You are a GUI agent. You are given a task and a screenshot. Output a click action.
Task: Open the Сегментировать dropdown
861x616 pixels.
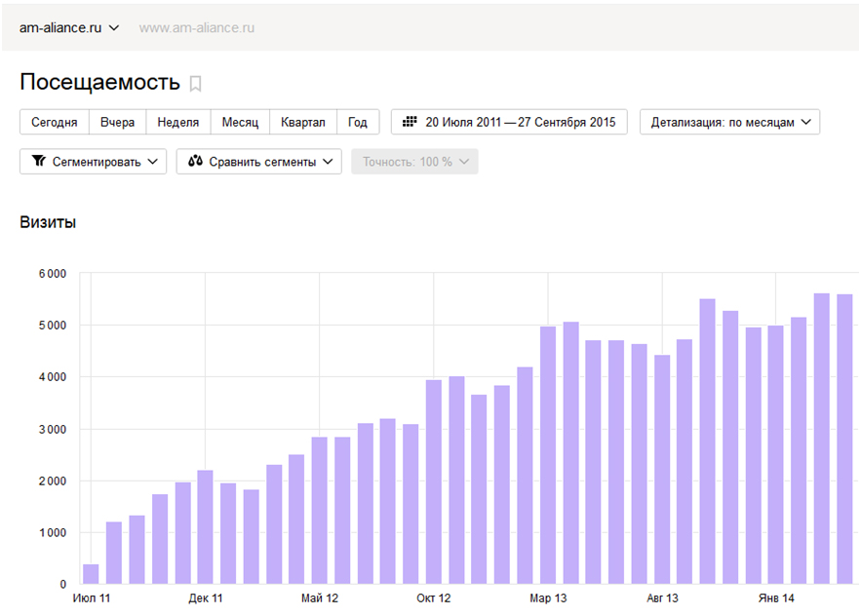(x=93, y=162)
